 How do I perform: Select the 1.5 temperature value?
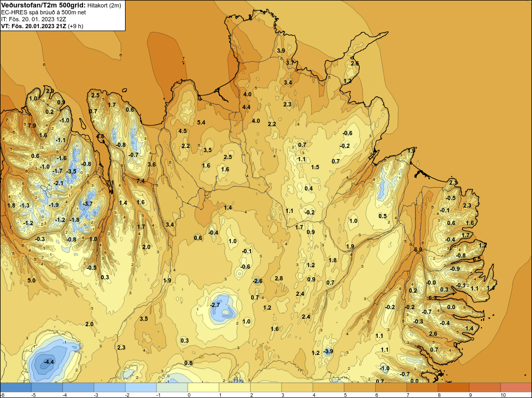(315, 167)
